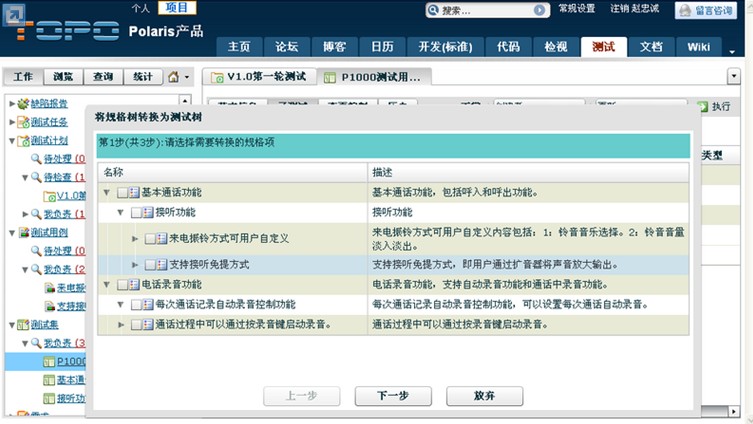Viewport: 753px width, 424px height.
Task: Click the magnifier icon in search box
Action: tap(433, 10)
